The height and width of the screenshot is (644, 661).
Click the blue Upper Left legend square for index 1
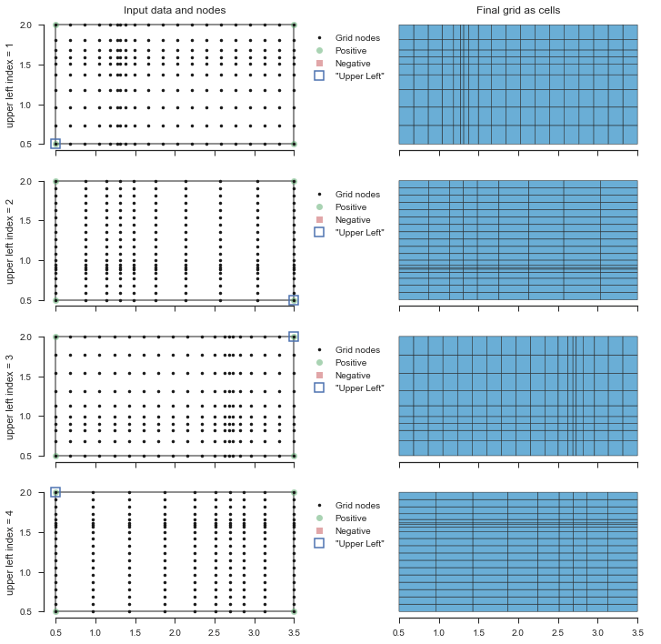319,75
